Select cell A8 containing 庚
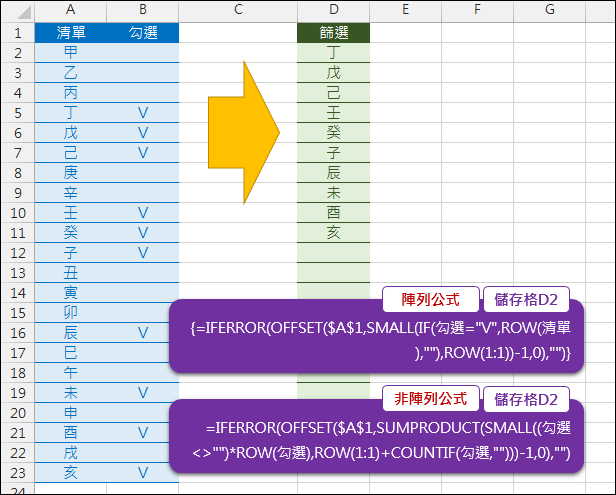This screenshot has height=495, width=616. [x=70, y=173]
